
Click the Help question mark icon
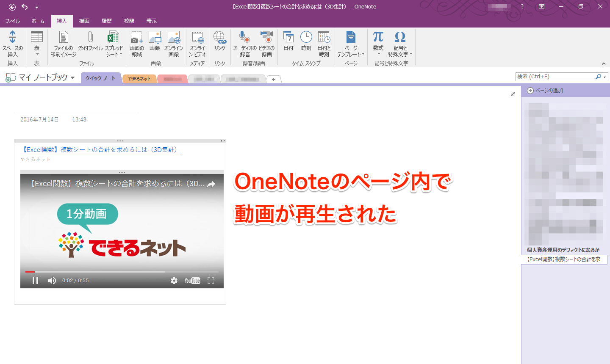522,6
